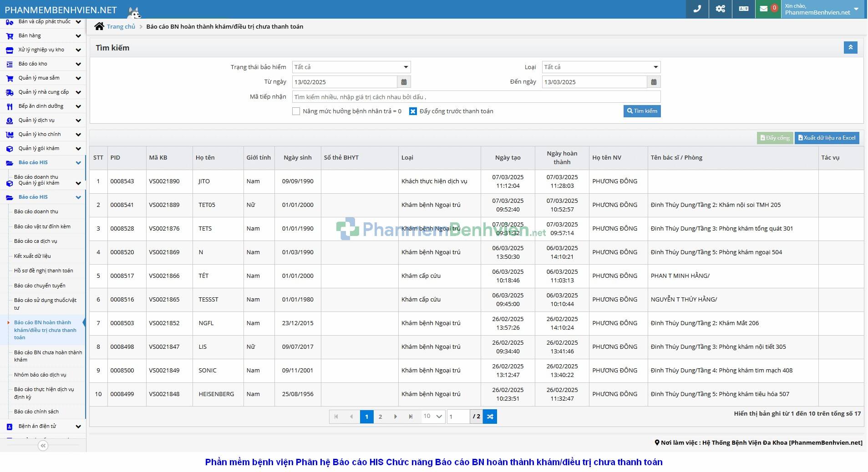Go to Trang chủ breadcrumb link

(x=121, y=26)
